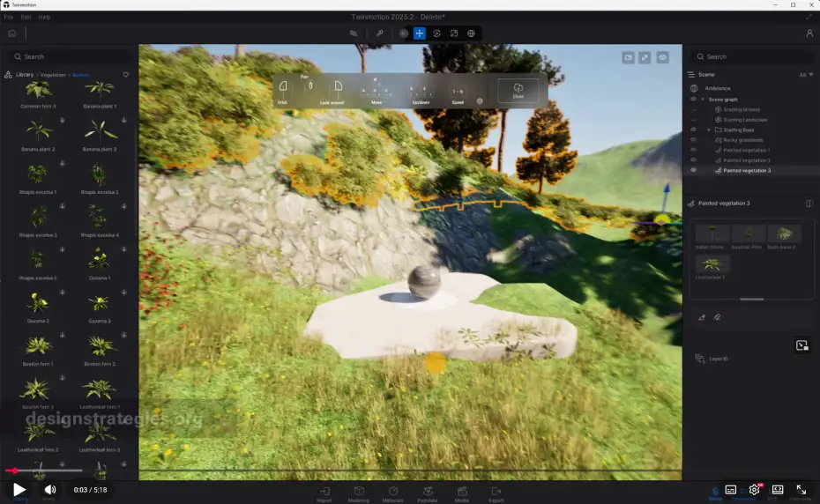Click the viewport fullscreen expand icon
The width and height of the screenshot is (820, 504).
(x=645, y=57)
